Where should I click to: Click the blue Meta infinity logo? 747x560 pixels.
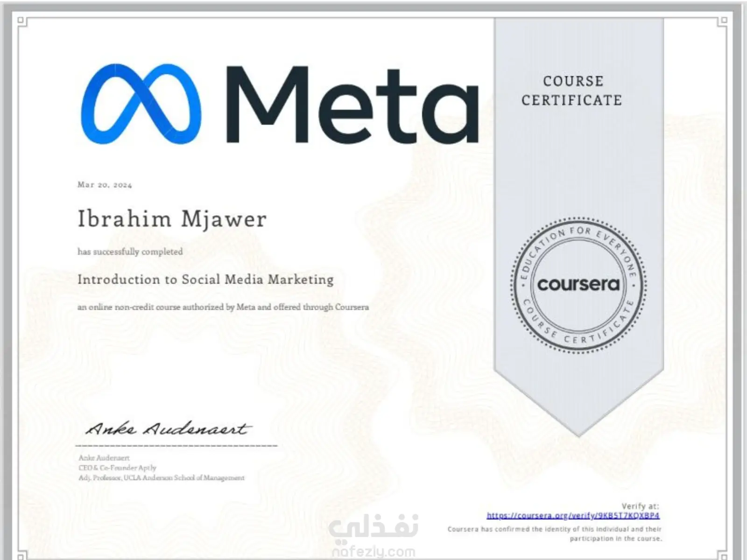point(141,104)
